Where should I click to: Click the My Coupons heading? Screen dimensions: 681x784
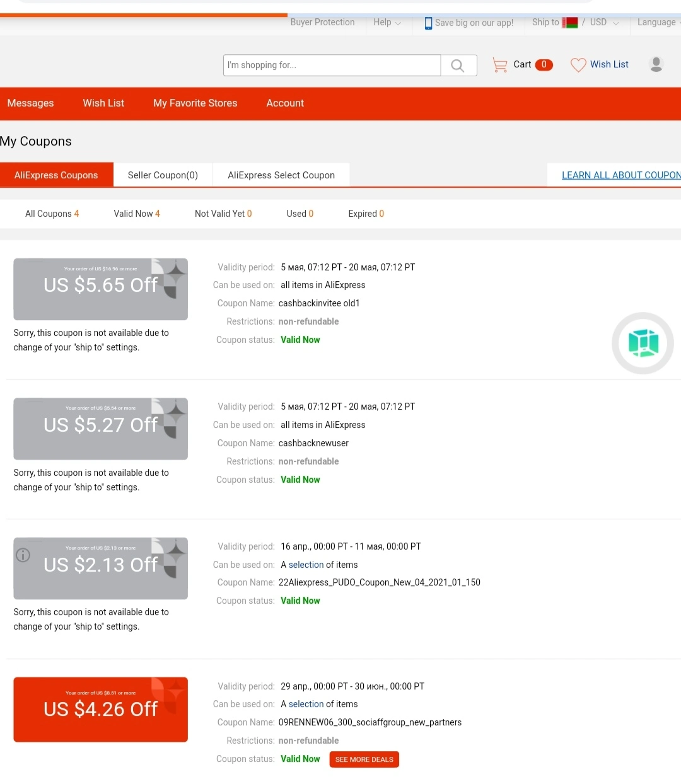coord(36,141)
